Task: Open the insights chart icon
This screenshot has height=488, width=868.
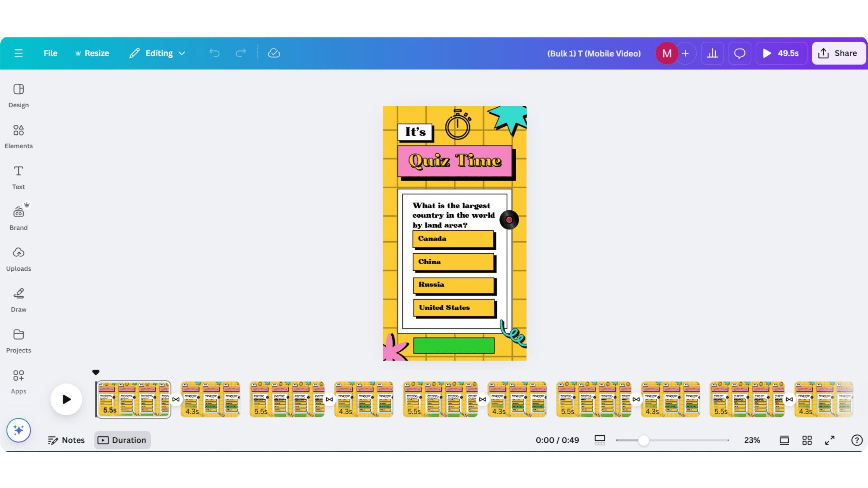Action: pyautogui.click(x=712, y=53)
